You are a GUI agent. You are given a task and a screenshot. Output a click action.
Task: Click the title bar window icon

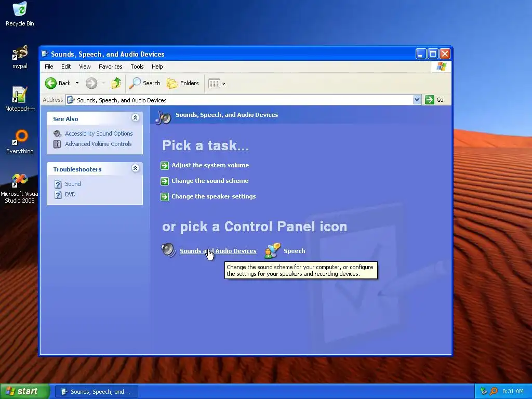[x=45, y=54]
